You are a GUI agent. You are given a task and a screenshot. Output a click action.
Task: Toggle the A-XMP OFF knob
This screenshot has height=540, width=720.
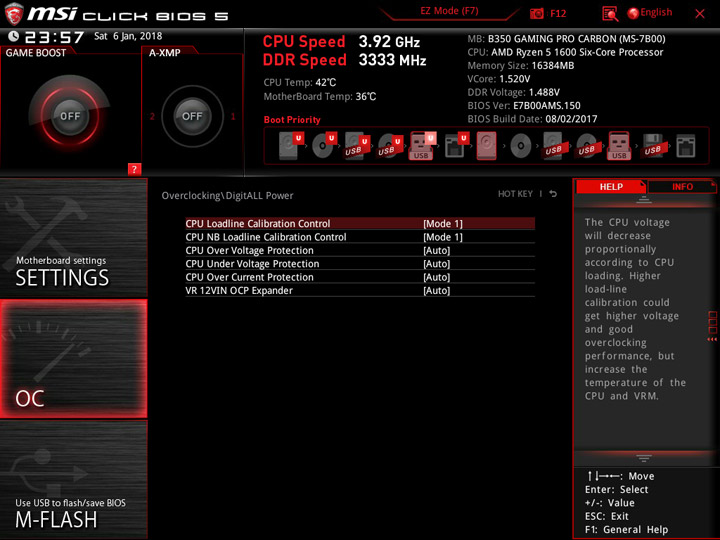tap(192, 116)
